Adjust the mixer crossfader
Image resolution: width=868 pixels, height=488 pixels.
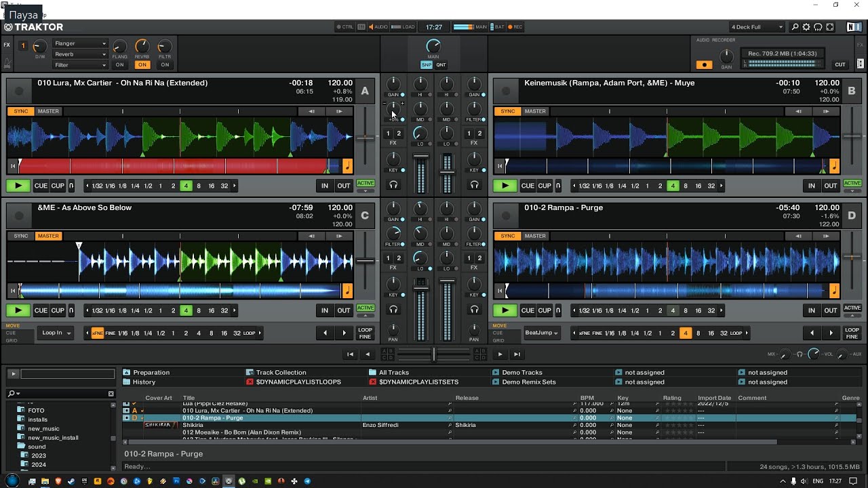click(434, 354)
